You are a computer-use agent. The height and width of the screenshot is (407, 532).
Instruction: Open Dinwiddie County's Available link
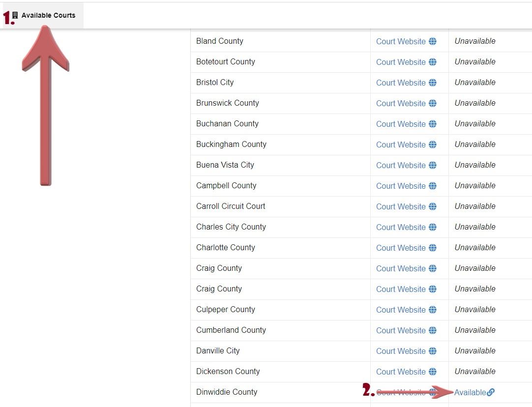470,392
